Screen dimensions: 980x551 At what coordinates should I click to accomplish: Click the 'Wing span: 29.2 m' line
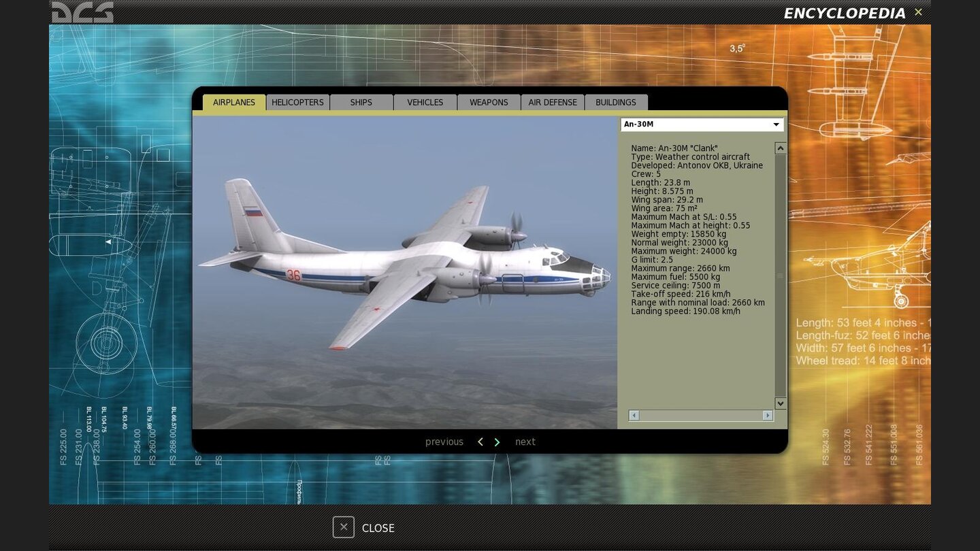(x=667, y=200)
